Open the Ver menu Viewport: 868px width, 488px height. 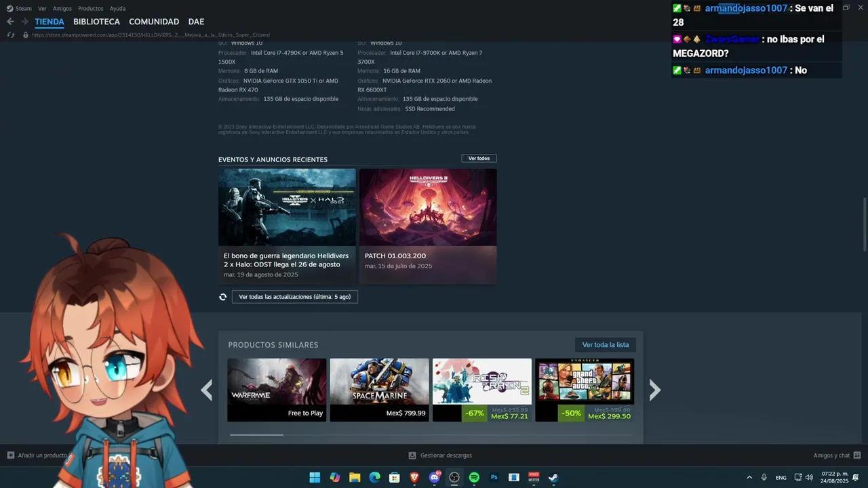click(x=42, y=9)
